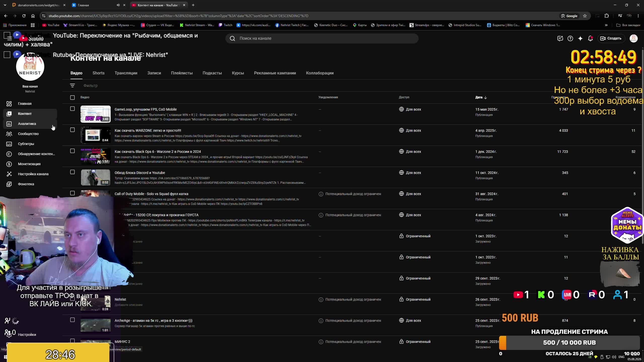This screenshot has height=362, width=644.
Task: Toggle the select-all videos checkbox
Action: (72, 98)
